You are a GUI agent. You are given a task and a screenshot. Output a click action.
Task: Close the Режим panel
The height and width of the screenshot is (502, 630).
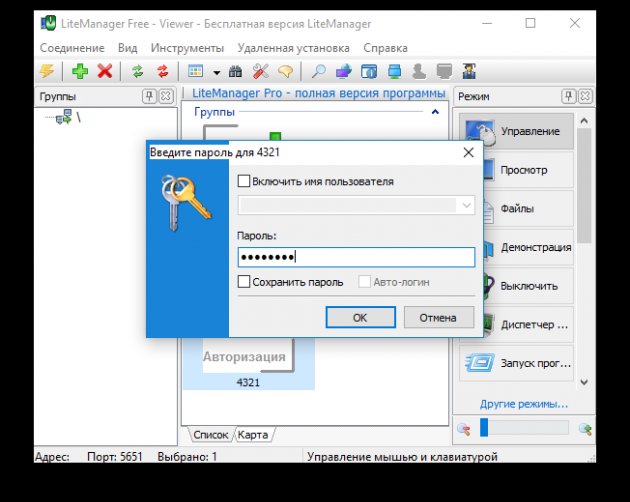point(585,96)
